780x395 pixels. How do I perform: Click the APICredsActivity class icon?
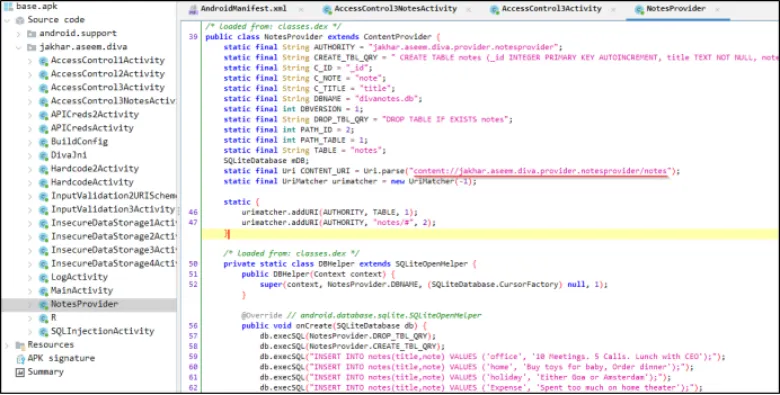[x=43, y=128]
